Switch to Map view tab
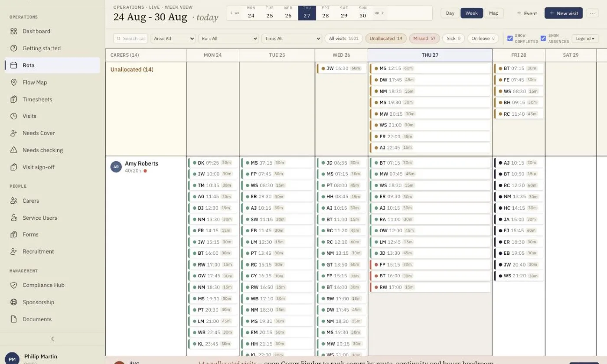This screenshot has width=607, height=364. (x=493, y=13)
